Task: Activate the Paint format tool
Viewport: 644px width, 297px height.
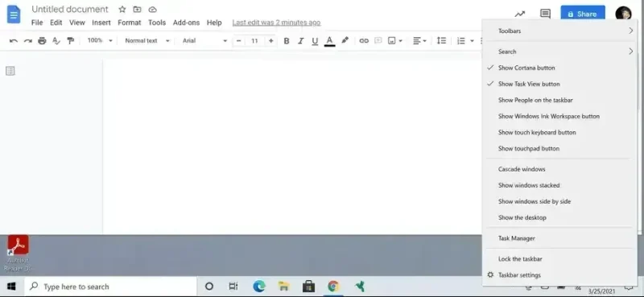Action: (x=71, y=41)
